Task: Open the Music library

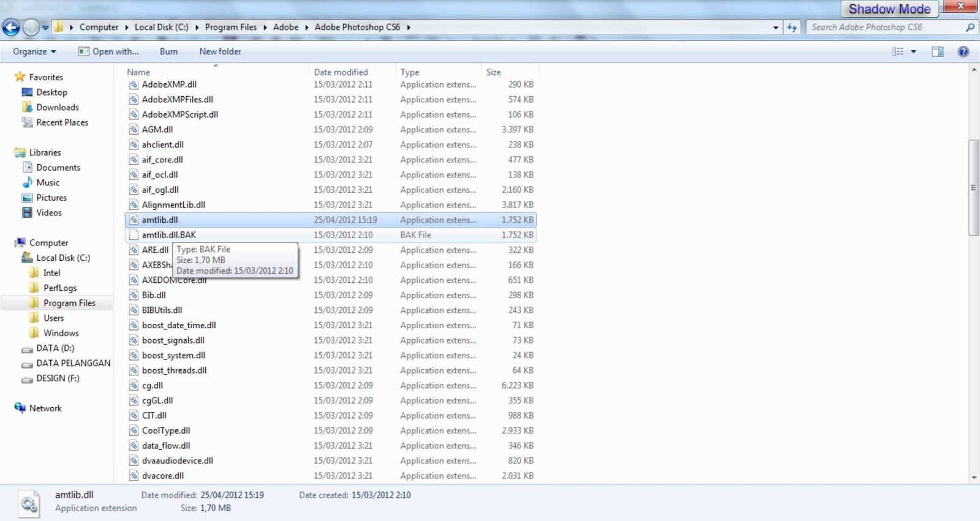Action: click(48, 182)
